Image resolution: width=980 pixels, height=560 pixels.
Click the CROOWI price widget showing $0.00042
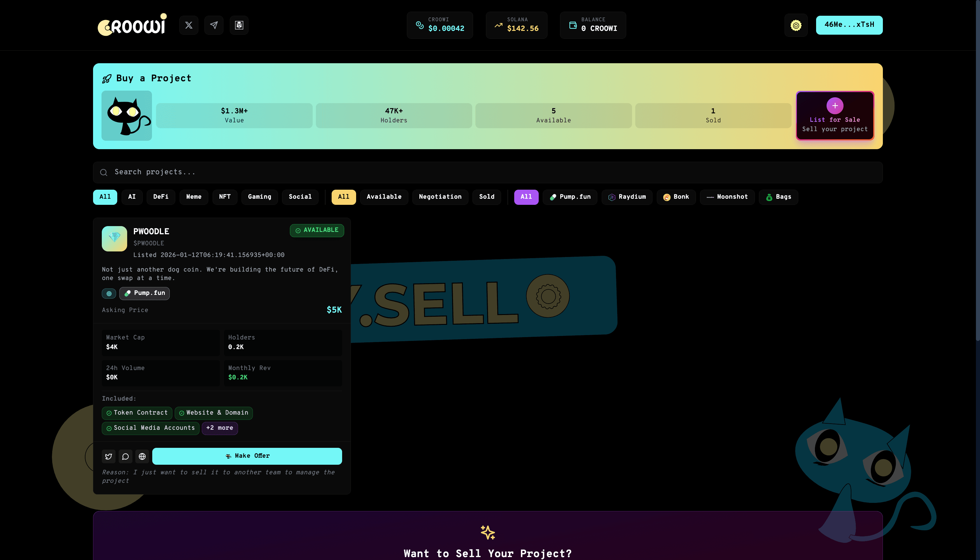click(x=440, y=25)
